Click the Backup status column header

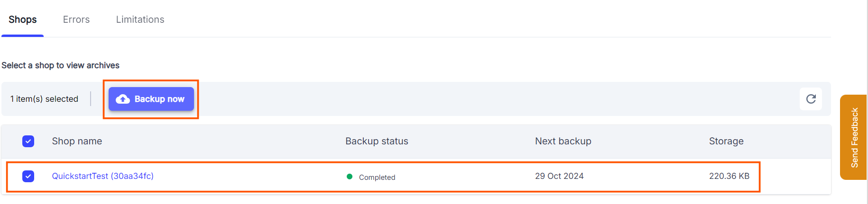[x=377, y=141]
